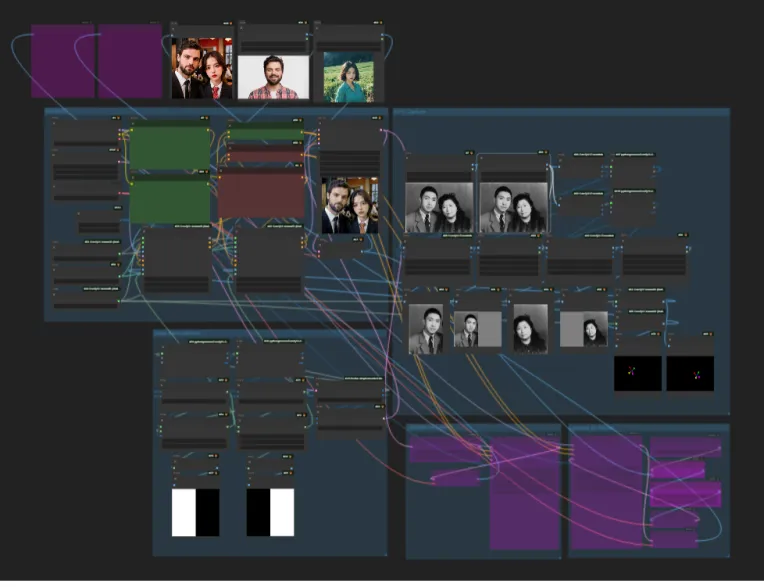Screen dimensions: 764x587
Task: Select the left black keypoint preview image
Action: pos(637,373)
